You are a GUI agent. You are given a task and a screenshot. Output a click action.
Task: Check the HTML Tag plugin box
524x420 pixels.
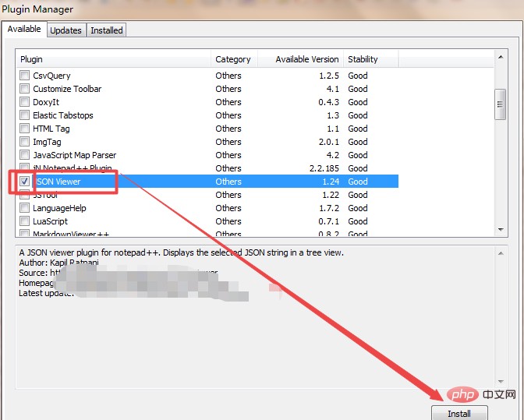[26, 129]
